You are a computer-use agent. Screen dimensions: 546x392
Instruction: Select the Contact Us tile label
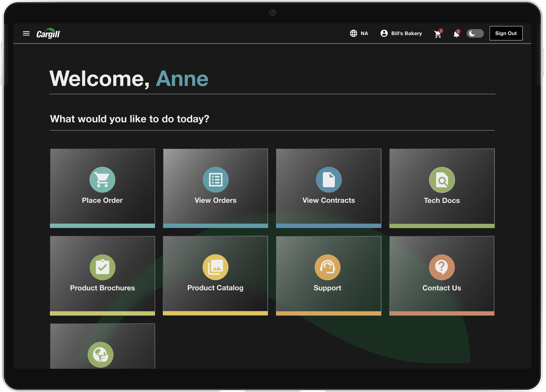coord(442,288)
